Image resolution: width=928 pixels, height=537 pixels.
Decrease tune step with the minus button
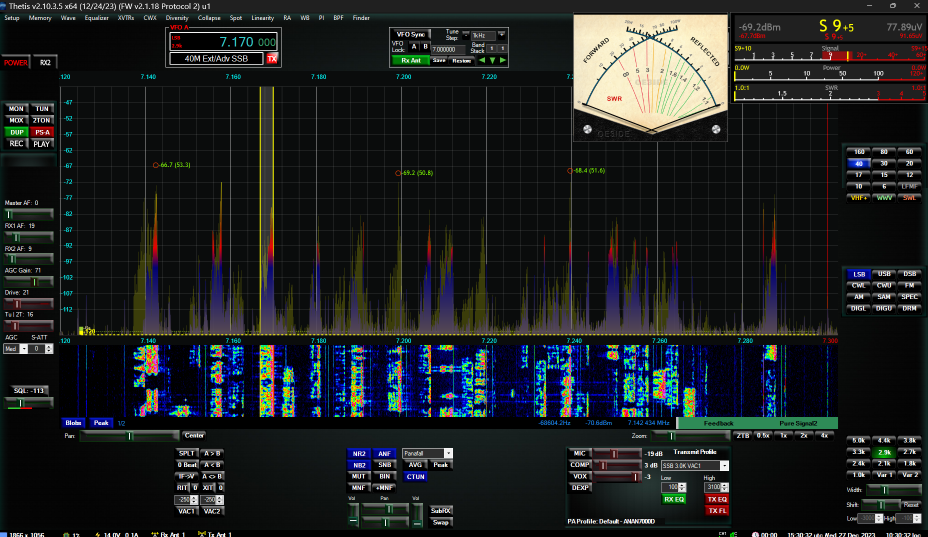click(x=465, y=35)
